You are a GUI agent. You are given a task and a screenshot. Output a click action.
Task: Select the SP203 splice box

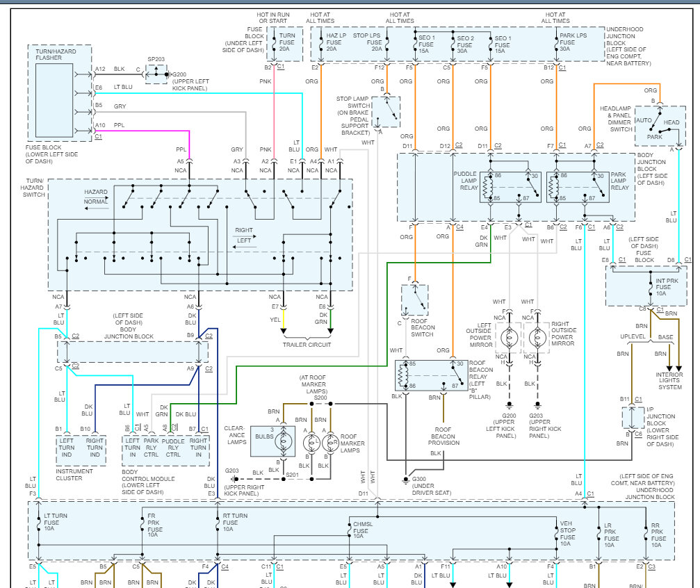(x=158, y=72)
